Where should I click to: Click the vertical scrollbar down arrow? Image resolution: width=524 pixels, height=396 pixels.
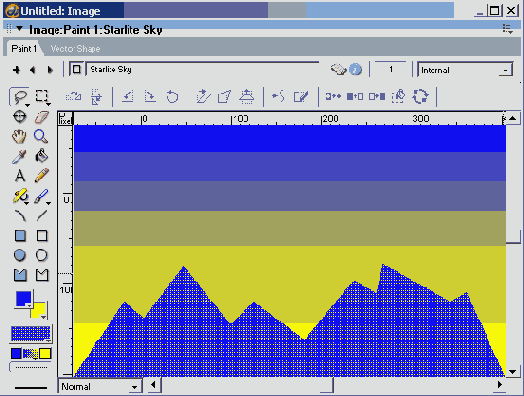pos(513,371)
